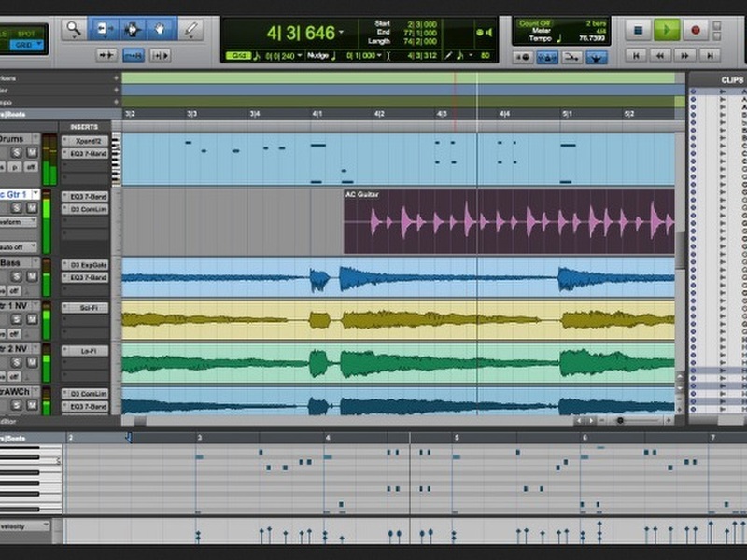Adjust the horizontal zoom slider below tracks
The width and height of the screenshot is (747, 560).
pos(621,420)
